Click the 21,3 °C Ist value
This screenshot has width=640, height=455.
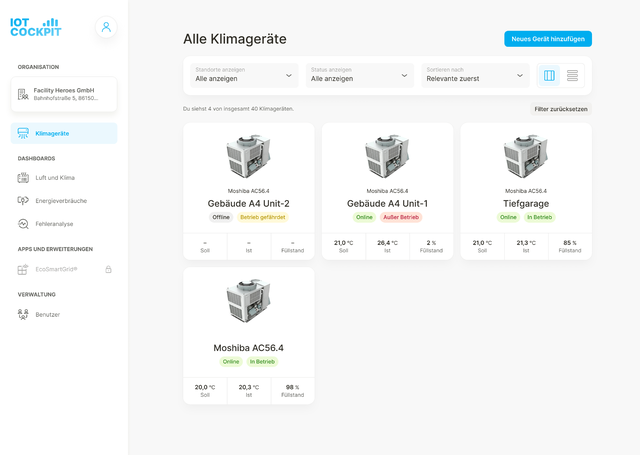click(526, 243)
